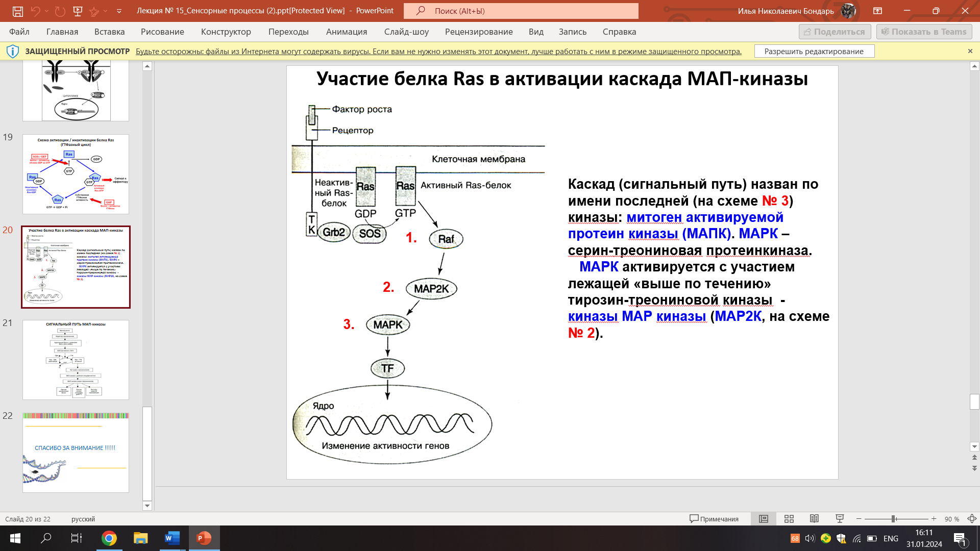Open the Анимация ribbon tab

point(347,32)
